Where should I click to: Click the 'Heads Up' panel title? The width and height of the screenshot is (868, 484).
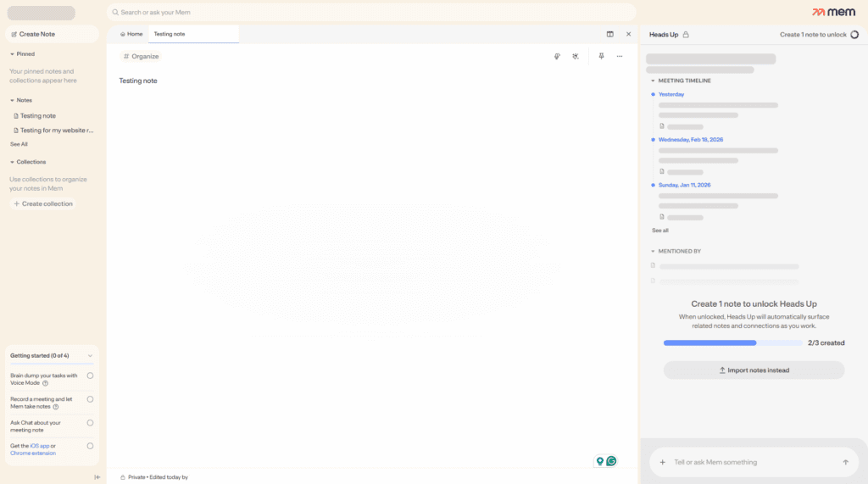(663, 35)
